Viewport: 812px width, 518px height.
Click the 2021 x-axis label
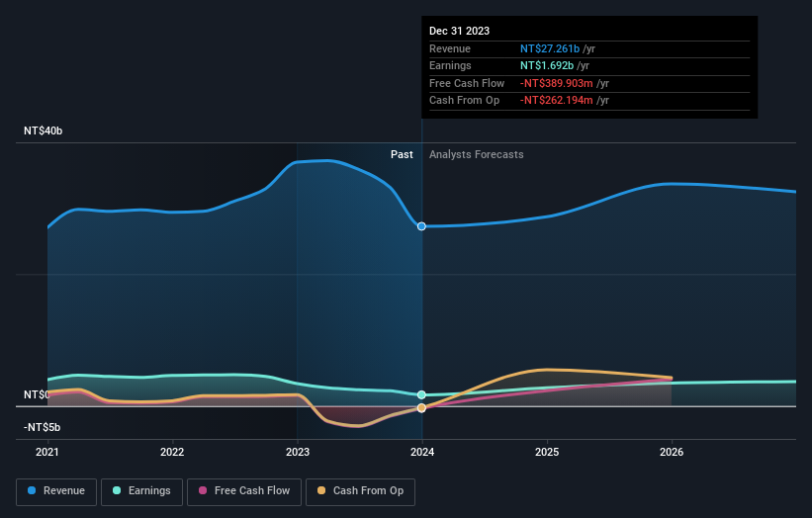[47, 453]
